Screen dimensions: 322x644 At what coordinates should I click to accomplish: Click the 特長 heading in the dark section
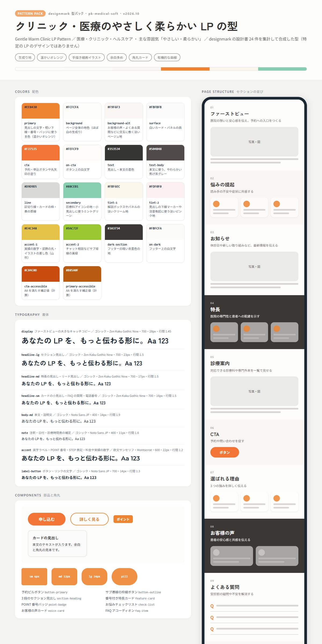pyautogui.click(x=215, y=309)
